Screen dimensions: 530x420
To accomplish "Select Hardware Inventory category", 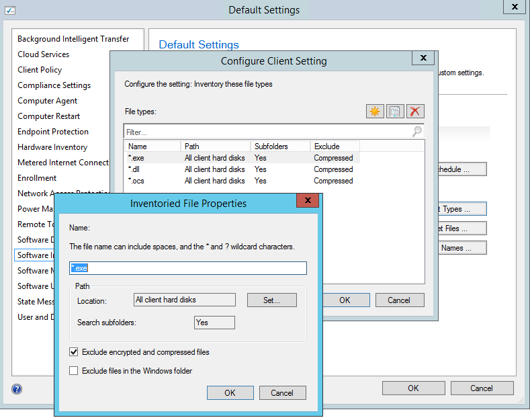I will click(52, 147).
